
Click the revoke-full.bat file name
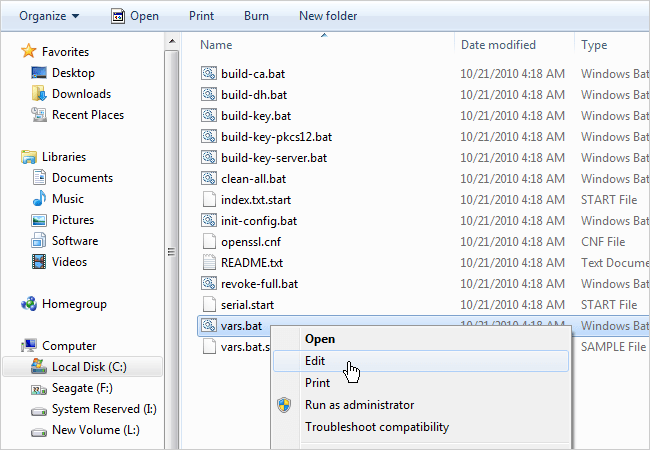tap(259, 284)
